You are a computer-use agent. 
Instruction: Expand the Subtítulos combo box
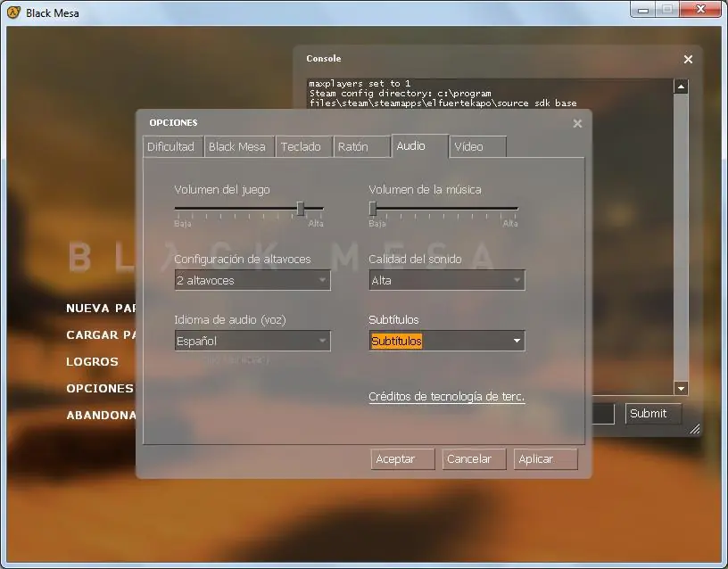[447, 341]
